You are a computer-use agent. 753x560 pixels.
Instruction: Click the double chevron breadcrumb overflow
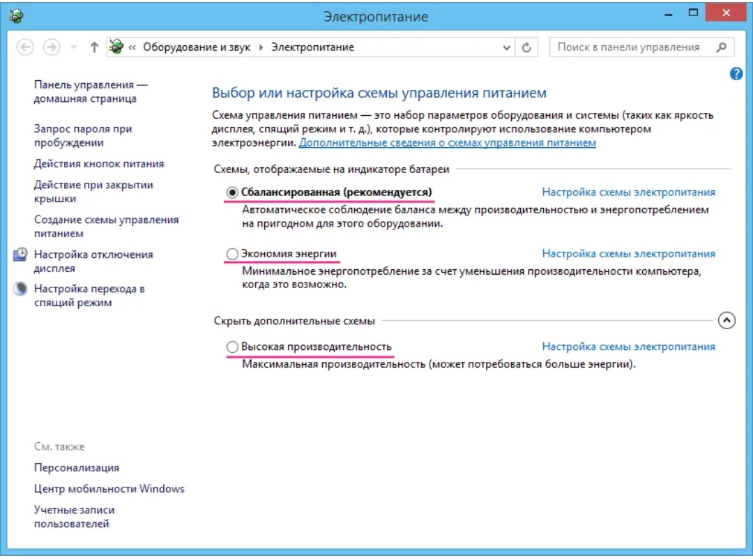pyautogui.click(x=132, y=47)
